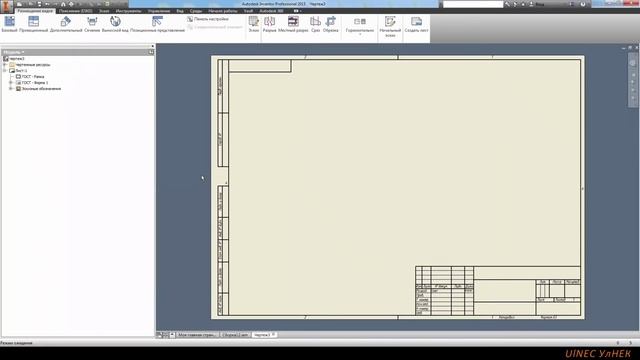
Task: Select the Местный разрез tool
Action: 293,24
